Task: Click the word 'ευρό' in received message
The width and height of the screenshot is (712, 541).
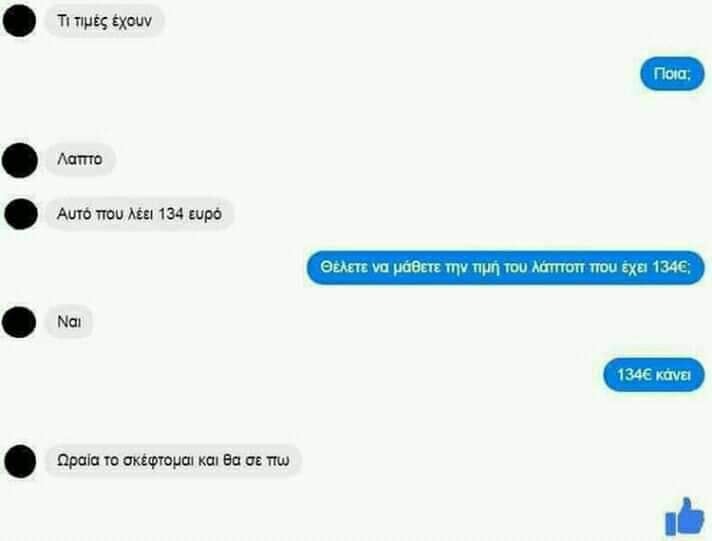Action: point(205,214)
